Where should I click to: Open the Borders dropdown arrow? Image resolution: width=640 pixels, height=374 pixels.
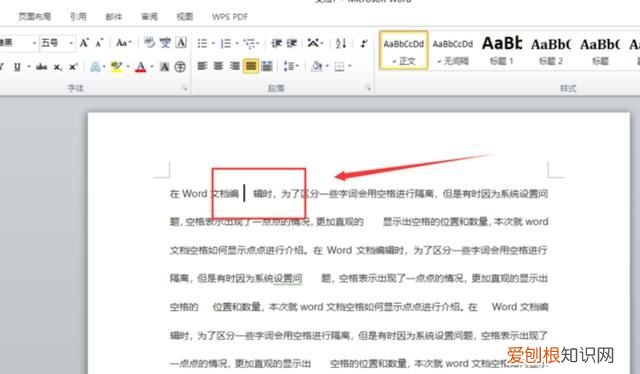[350, 66]
